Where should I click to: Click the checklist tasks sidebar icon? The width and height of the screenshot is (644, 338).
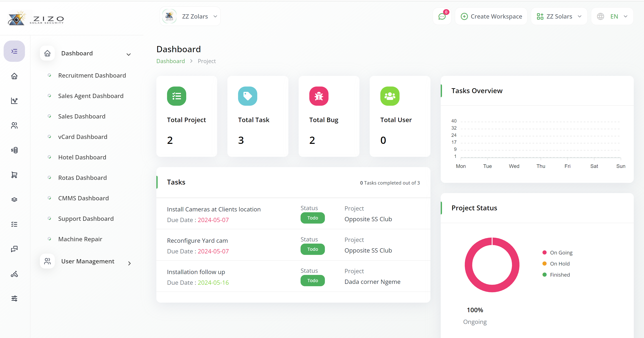click(14, 224)
